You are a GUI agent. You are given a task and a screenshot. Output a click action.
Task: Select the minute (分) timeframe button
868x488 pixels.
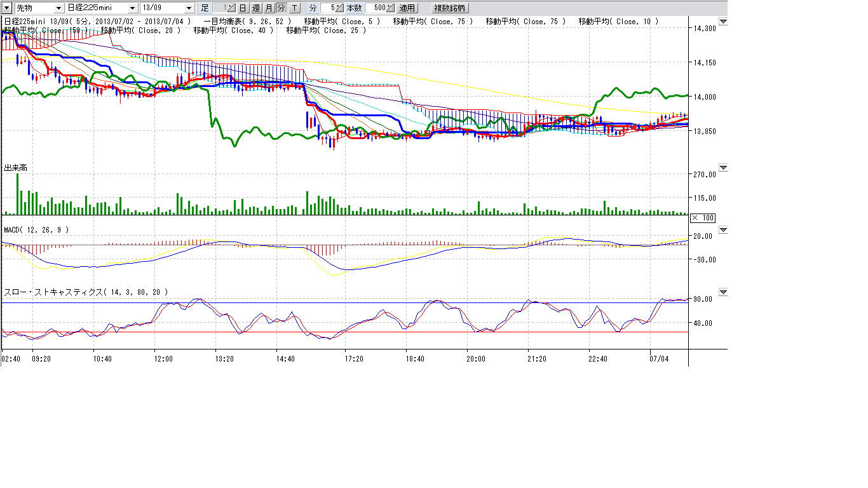(281, 8)
